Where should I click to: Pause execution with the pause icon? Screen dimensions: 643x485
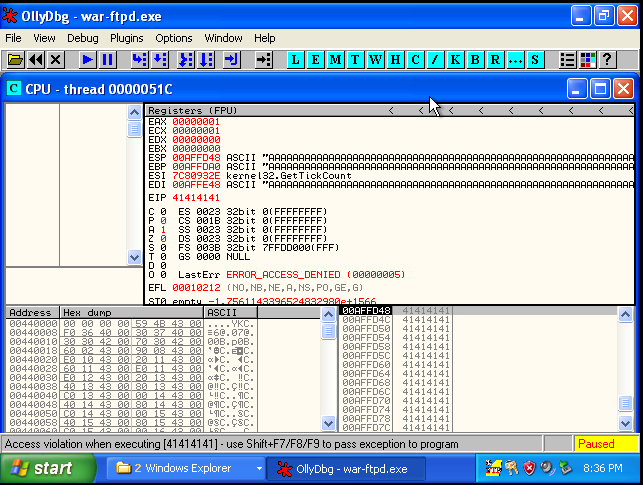tap(107, 60)
